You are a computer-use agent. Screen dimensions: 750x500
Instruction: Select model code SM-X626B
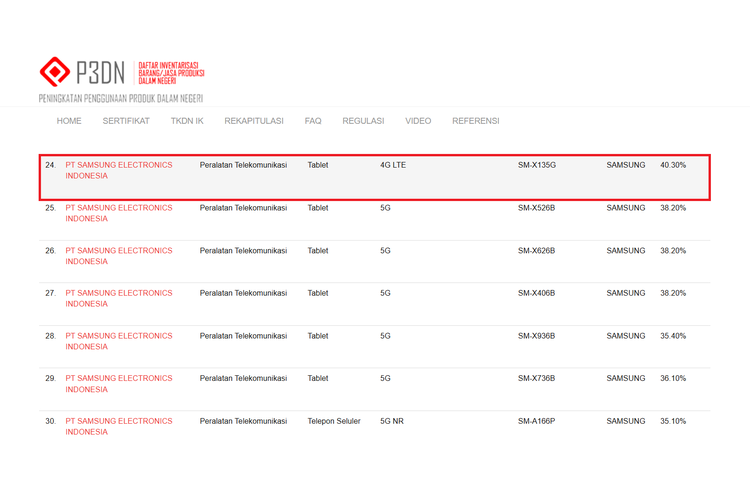tap(536, 251)
